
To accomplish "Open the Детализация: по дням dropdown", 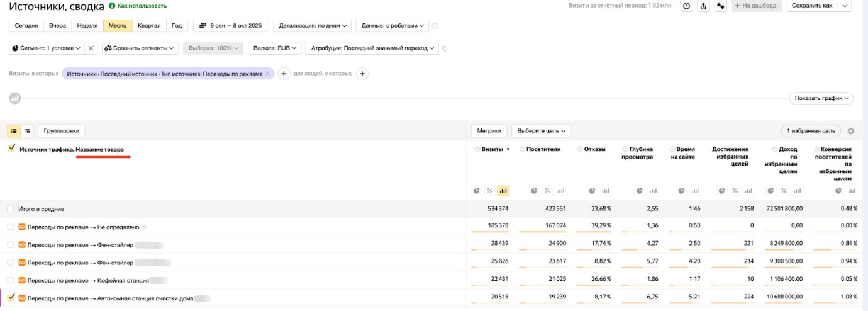I will coord(312,26).
